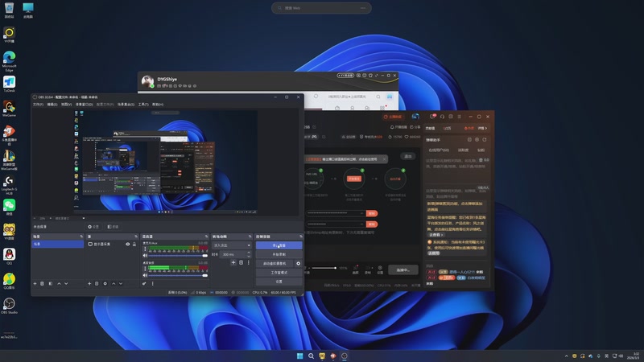Undock the sources panel with its header icon
This screenshot has width=644, height=362.
(136, 237)
